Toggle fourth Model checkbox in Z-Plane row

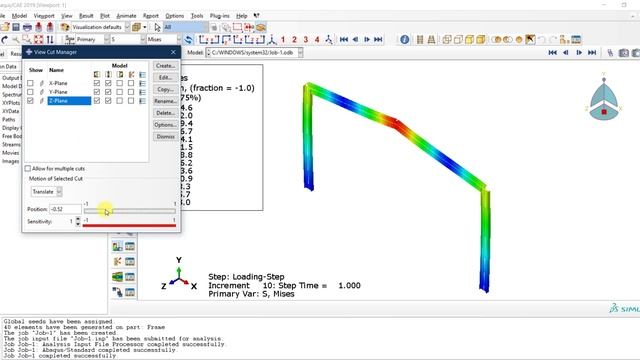click(131, 100)
